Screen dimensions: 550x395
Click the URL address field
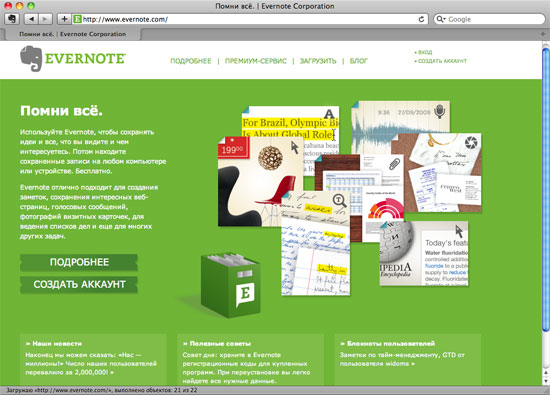[x=249, y=19]
